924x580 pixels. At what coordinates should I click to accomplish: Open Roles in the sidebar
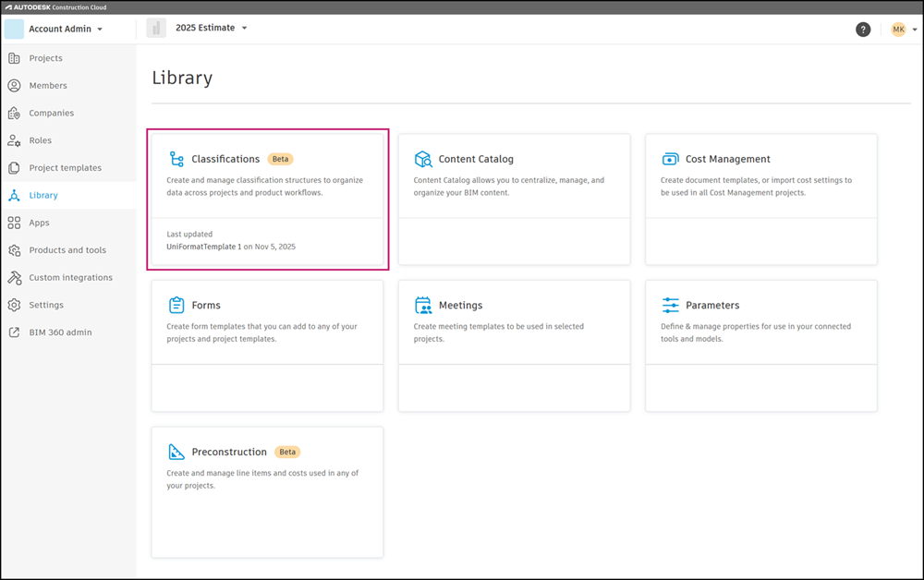[x=41, y=140]
